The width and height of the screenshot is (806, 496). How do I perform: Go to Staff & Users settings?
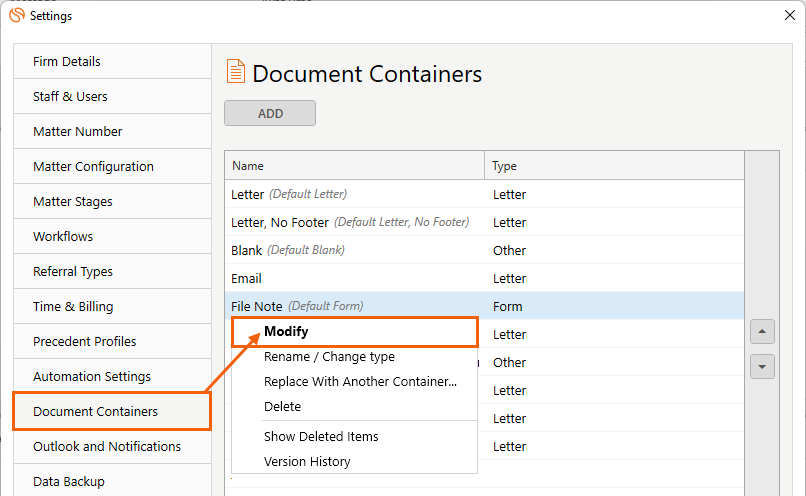click(70, 97)
